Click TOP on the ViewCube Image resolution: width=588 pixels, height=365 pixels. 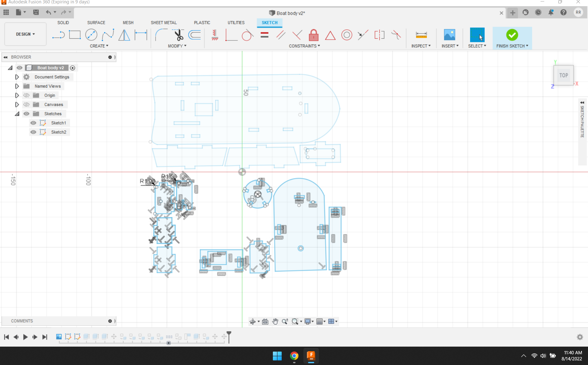[563, 75]
